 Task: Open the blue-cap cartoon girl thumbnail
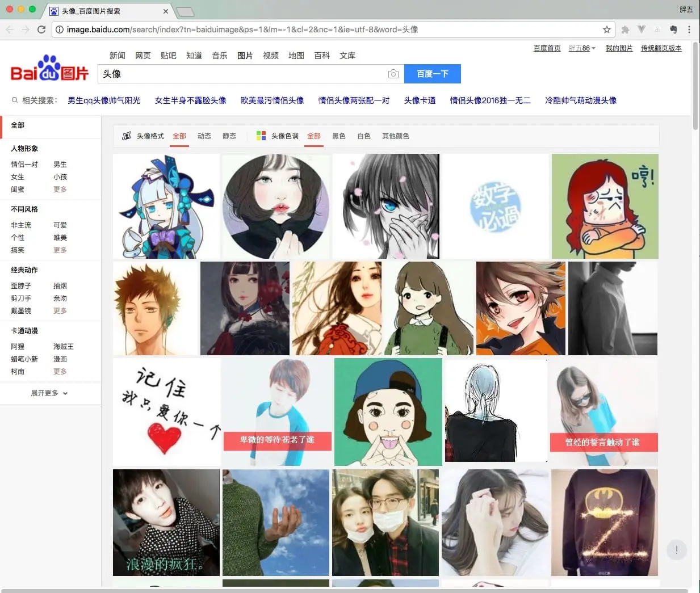point(388,412)
